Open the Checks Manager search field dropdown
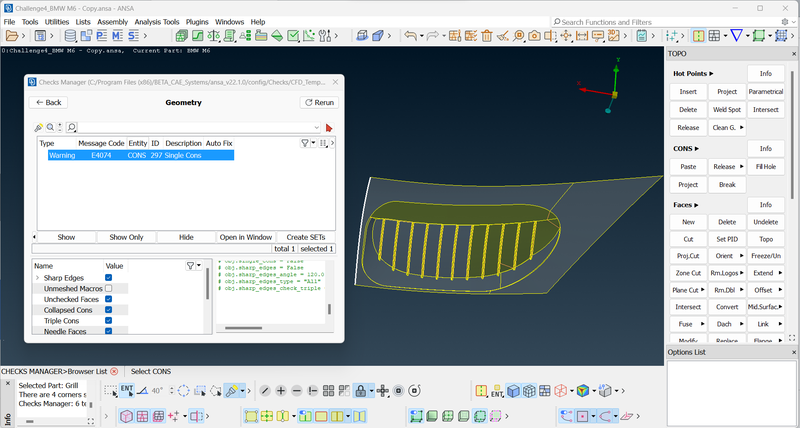Viewport: 800px width, 428px height. [316, 128]
